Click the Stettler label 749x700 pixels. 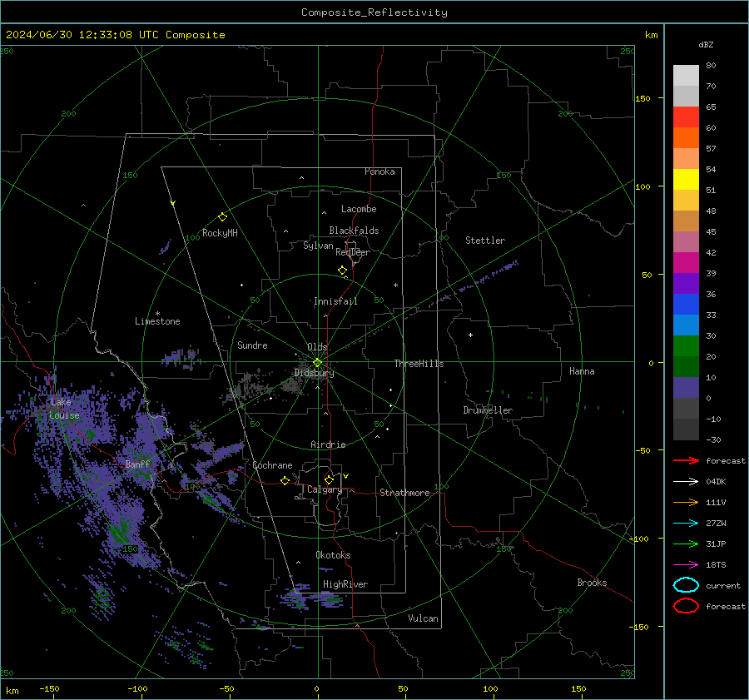(485, 241)
